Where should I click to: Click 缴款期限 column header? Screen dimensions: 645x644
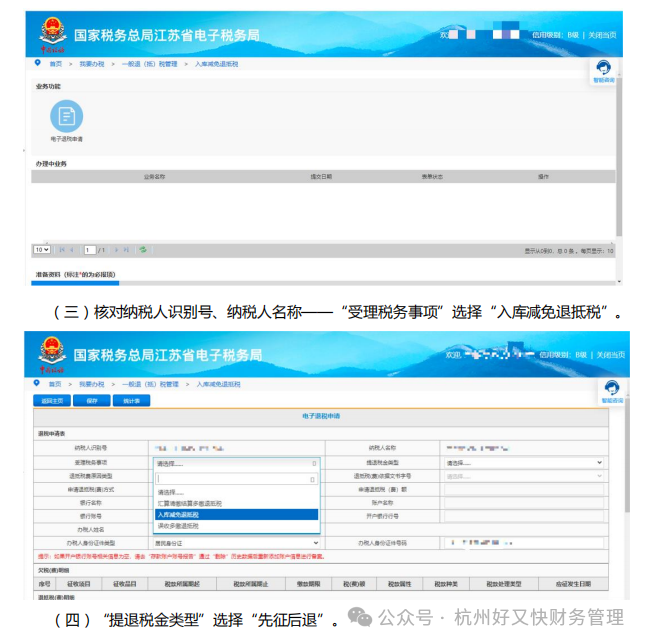coord(309,584)
